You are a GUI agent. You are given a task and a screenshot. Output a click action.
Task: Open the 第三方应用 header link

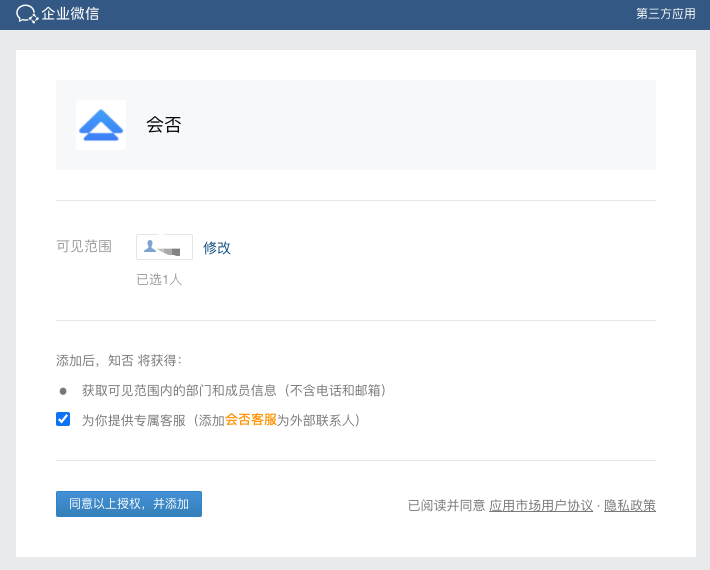666,14
